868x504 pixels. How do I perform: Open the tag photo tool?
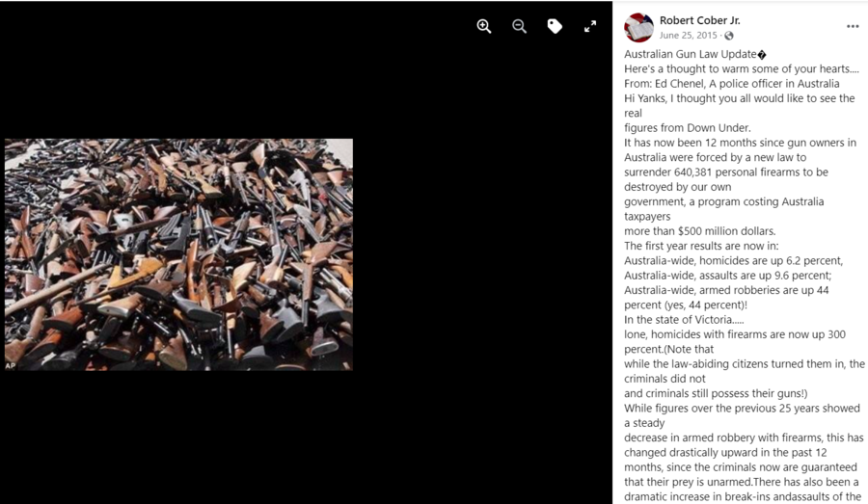(x=555, y=26)
